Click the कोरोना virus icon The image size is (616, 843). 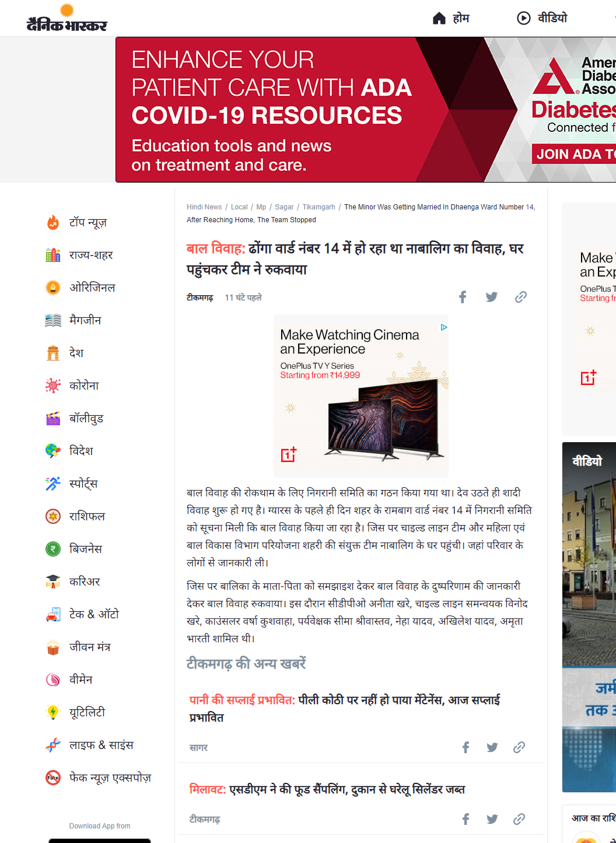pyautogui.click(x=53, y=386)
